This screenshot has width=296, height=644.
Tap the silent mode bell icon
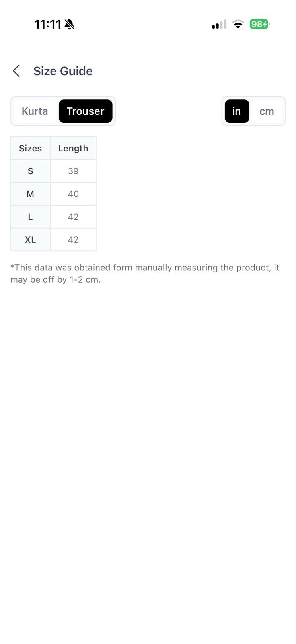tap(69, 25)
